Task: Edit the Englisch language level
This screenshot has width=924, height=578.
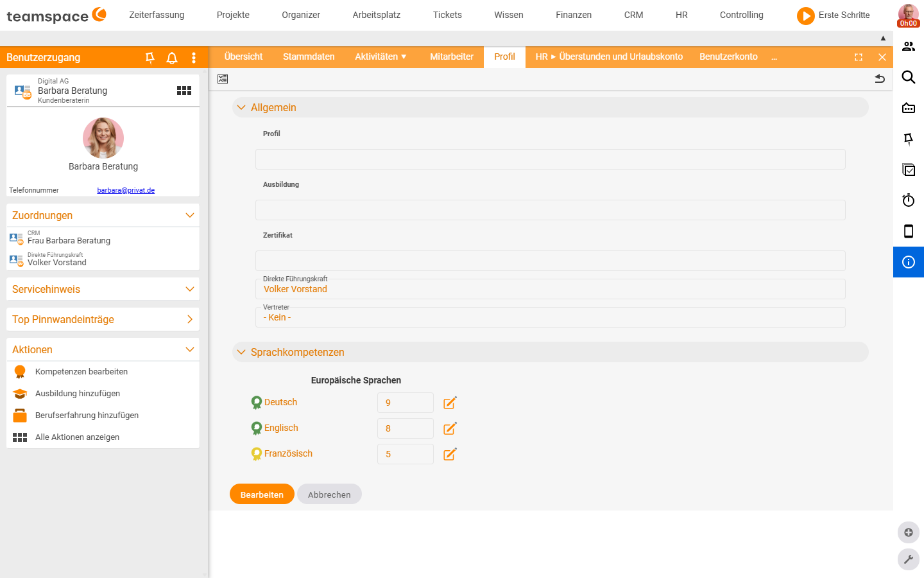Action: coord(450,428)
